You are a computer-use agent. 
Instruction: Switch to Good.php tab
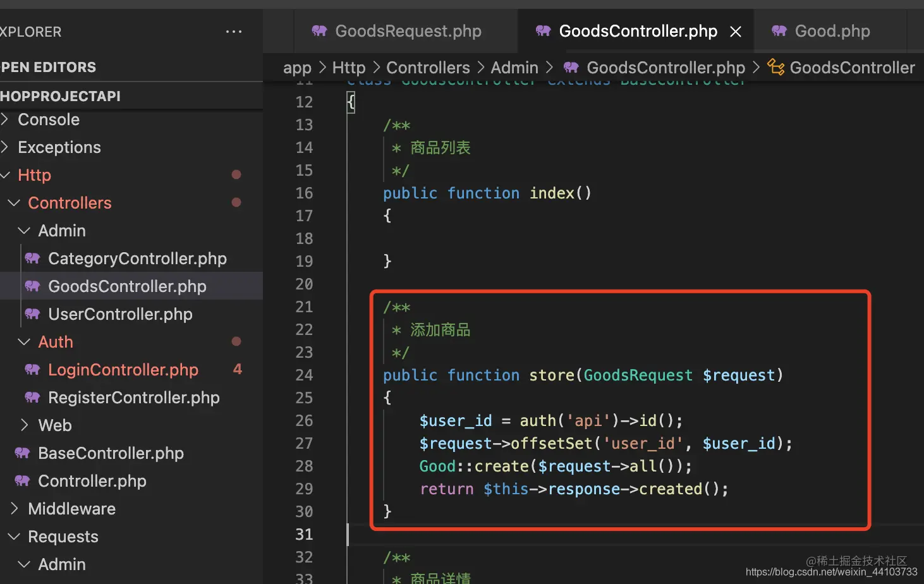(x=831, y=31)
